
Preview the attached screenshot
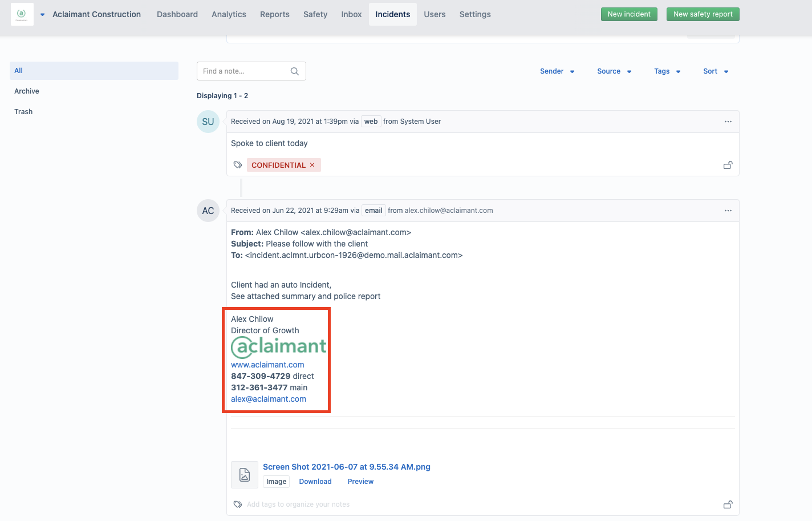coord(361,482)
